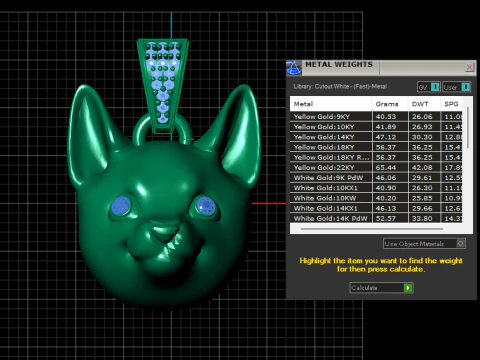
Task: Click the metal list vertical scrollbar
Action: point(468,127)
